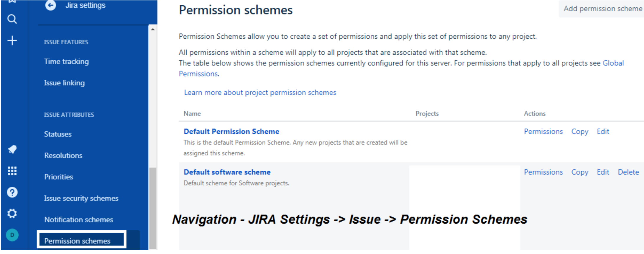Click Copy for Default Permission Scheme
Screen dimensions: 644x254
580,132
